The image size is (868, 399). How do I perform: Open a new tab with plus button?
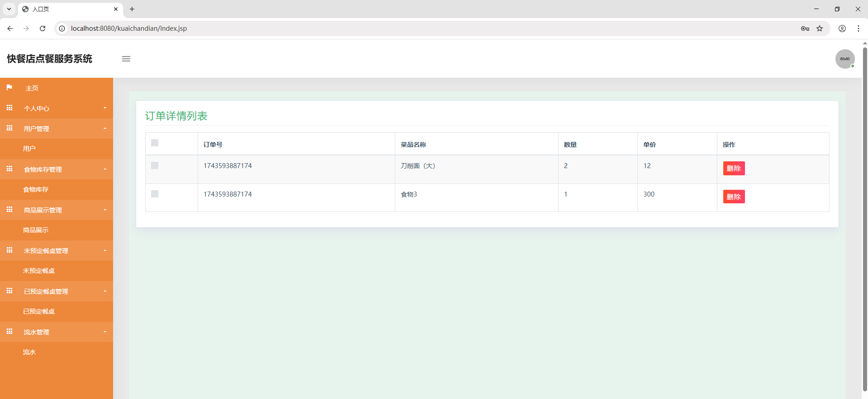[132, 9]
